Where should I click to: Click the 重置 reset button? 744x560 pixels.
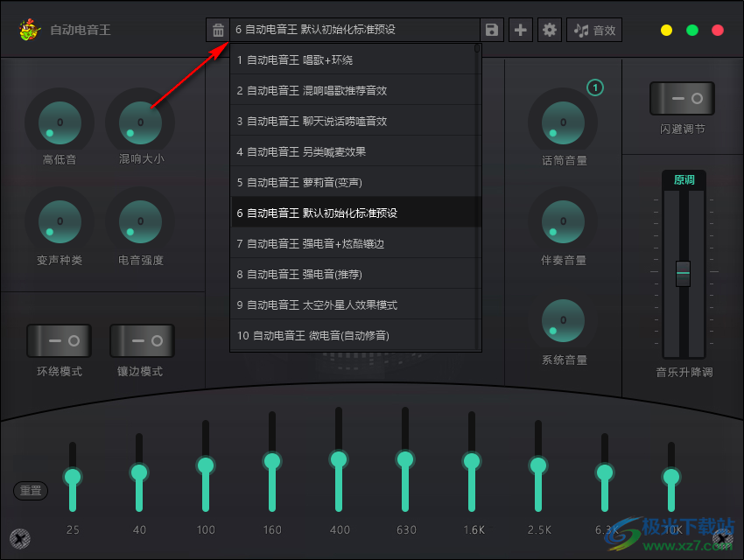pyautogui.click(x=30, y=491)
